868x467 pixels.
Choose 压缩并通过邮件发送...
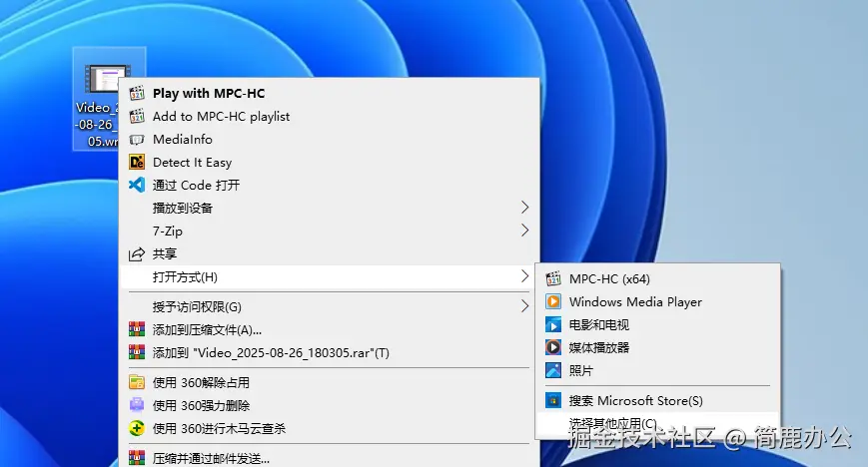(x=330, y=458)
